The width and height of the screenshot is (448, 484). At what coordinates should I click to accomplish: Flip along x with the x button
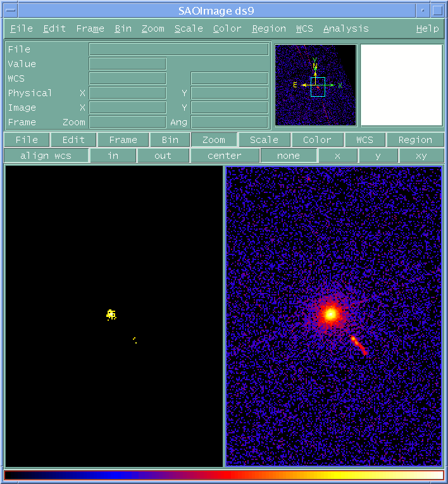click(338, 156)
